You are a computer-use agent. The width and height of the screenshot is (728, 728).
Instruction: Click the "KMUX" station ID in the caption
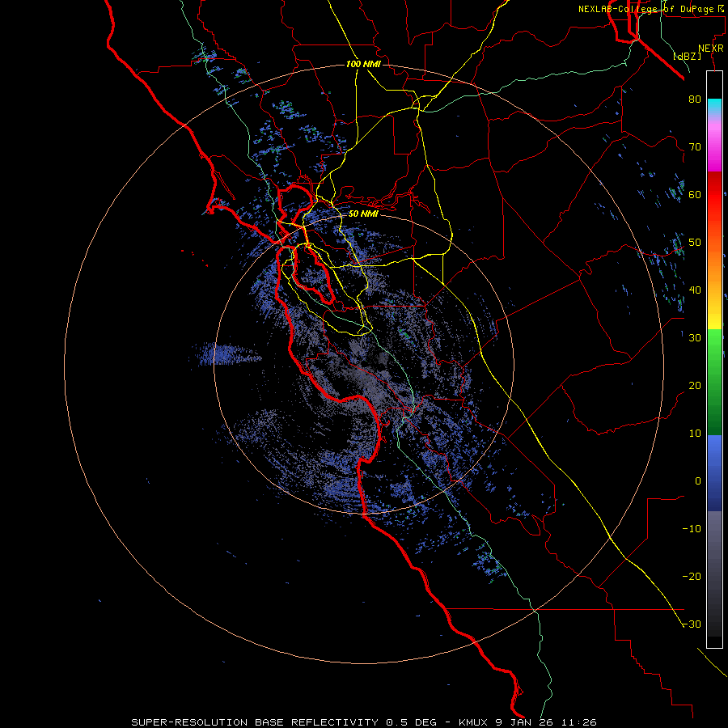pyautogui.click(x=475, y=722)
